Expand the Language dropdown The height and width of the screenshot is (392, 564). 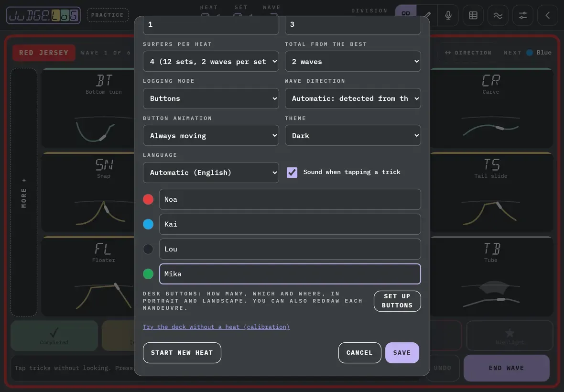click(x=211, y=172)
